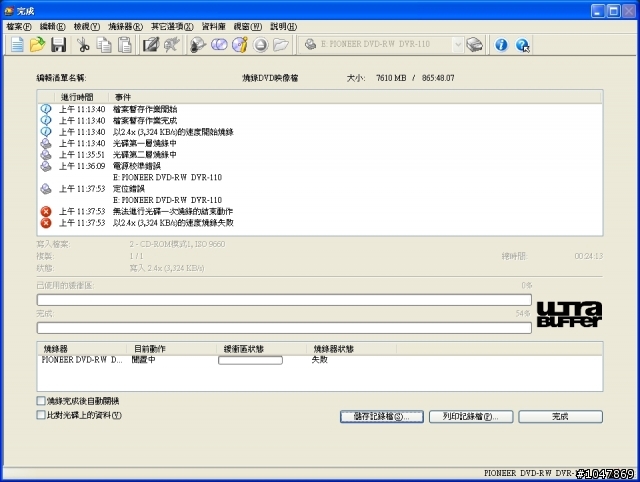The height and width of the screenshot is (482, 640).
Task: Click the 儲存記錄檔(S)... button
Action: click(382, 417)
